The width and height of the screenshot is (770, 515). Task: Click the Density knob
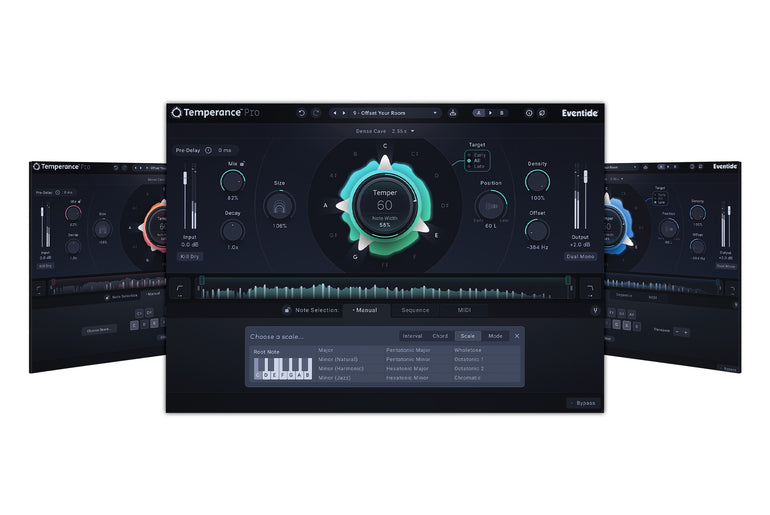(x=537, y=181)
